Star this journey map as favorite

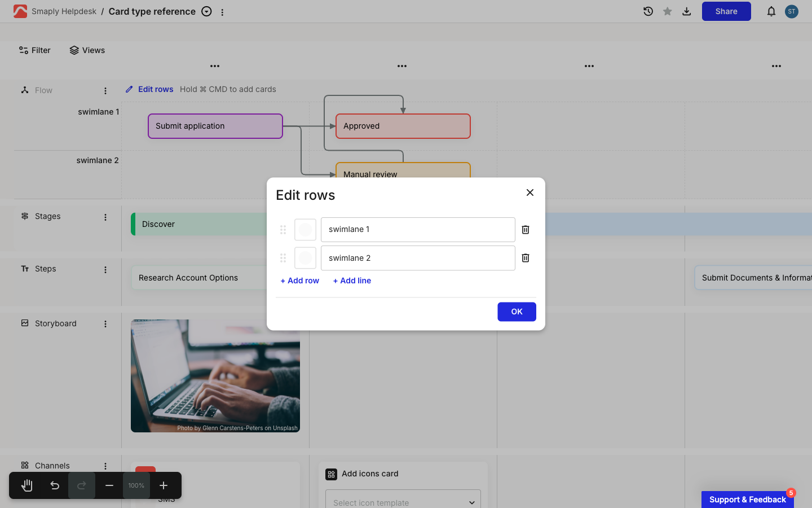(x=668, y=11)
